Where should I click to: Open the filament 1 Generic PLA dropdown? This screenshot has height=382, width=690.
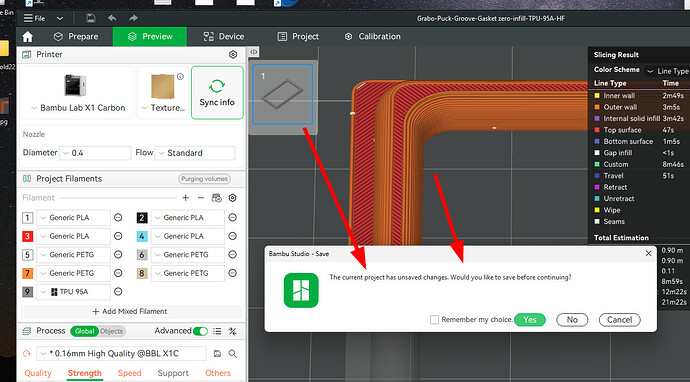(73, 217)
